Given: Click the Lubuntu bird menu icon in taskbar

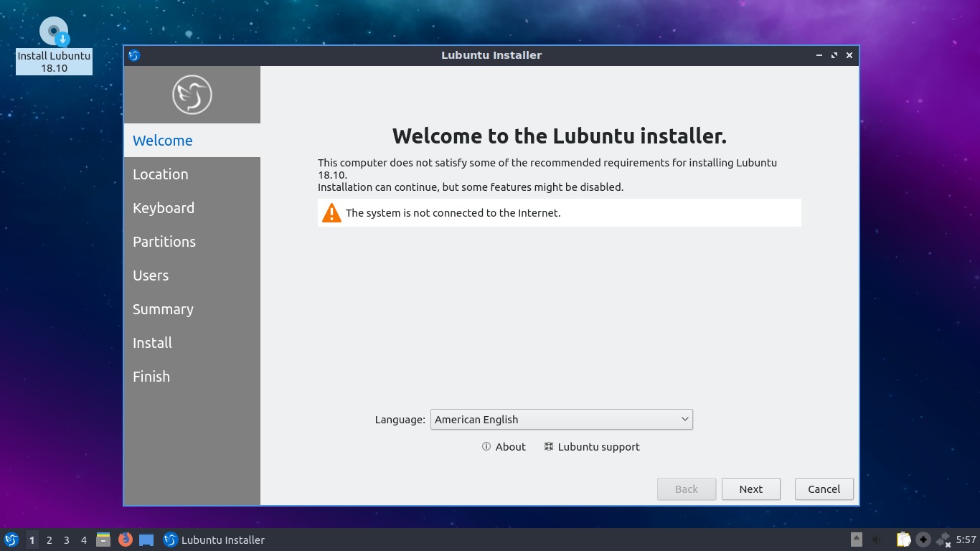Looking at the screenshot, I should coord(11,540).
